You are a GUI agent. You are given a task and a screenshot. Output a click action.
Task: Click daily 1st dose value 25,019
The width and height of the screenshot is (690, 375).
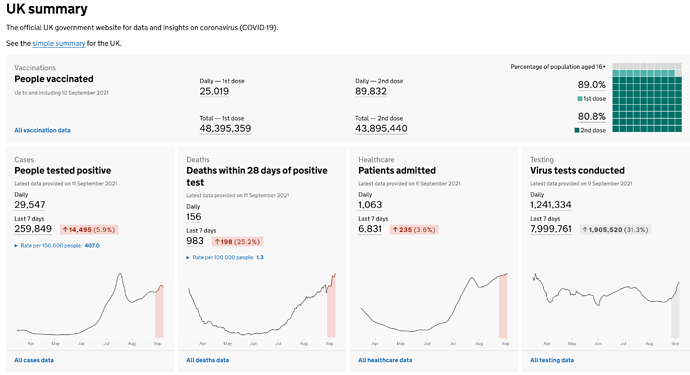214,92
